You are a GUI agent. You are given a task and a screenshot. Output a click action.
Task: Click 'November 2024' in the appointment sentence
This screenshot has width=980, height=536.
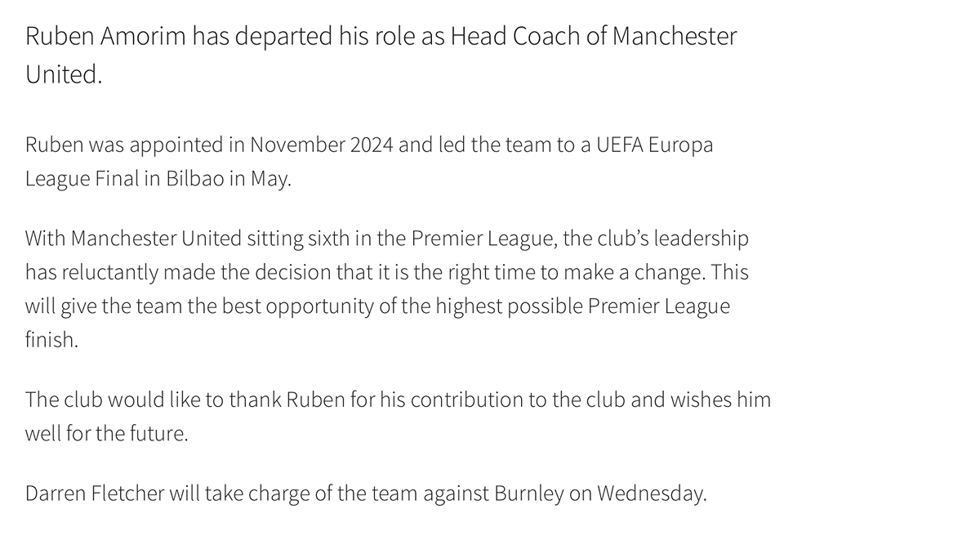pyautogui.click(x=322, y=145)
